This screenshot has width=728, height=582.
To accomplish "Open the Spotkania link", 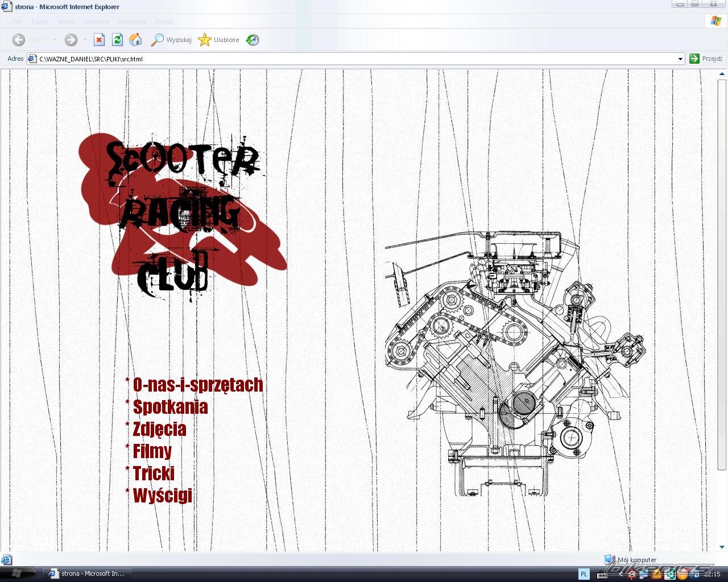I will pyautogui.click(x=170, y=407).
